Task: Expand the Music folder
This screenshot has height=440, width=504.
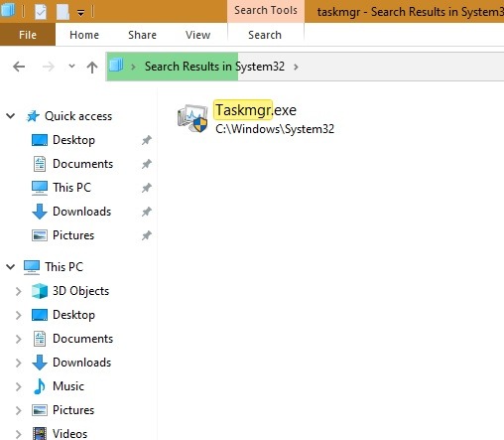Action: [x=19, y=386]
